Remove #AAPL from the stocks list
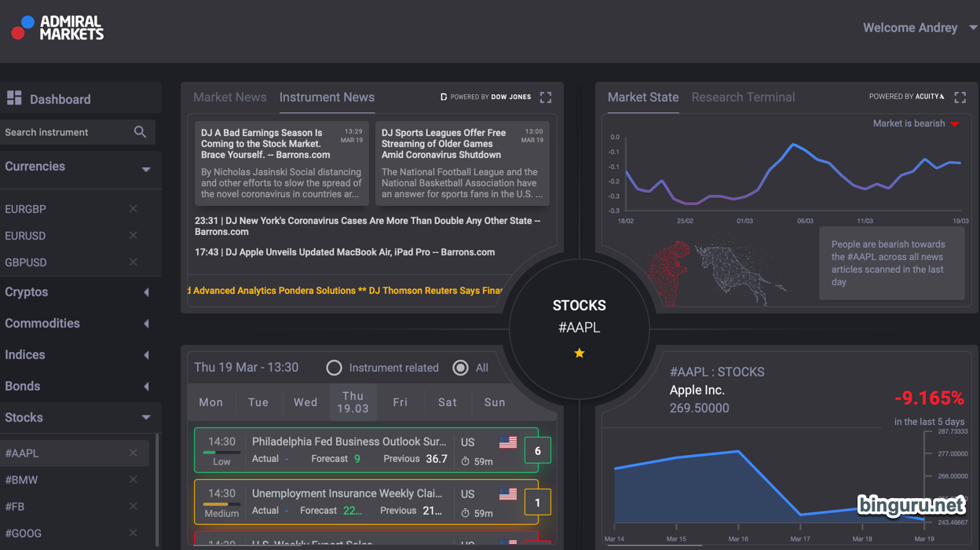 click(x=133, y=453)
